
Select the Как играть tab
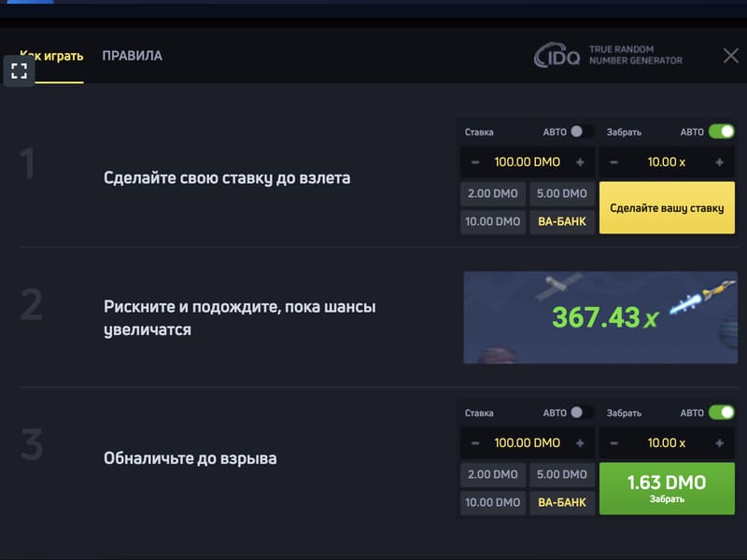[51, 56]
